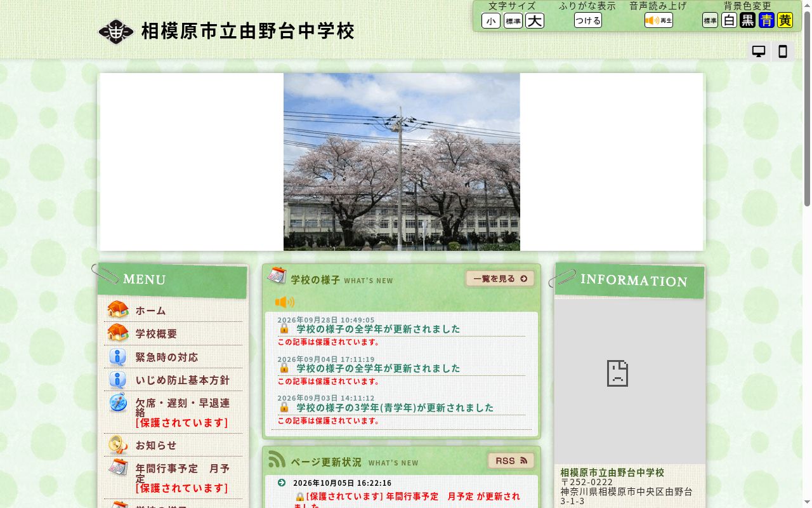Click ページ更新状況 section heading

click(x=326, y=462)
